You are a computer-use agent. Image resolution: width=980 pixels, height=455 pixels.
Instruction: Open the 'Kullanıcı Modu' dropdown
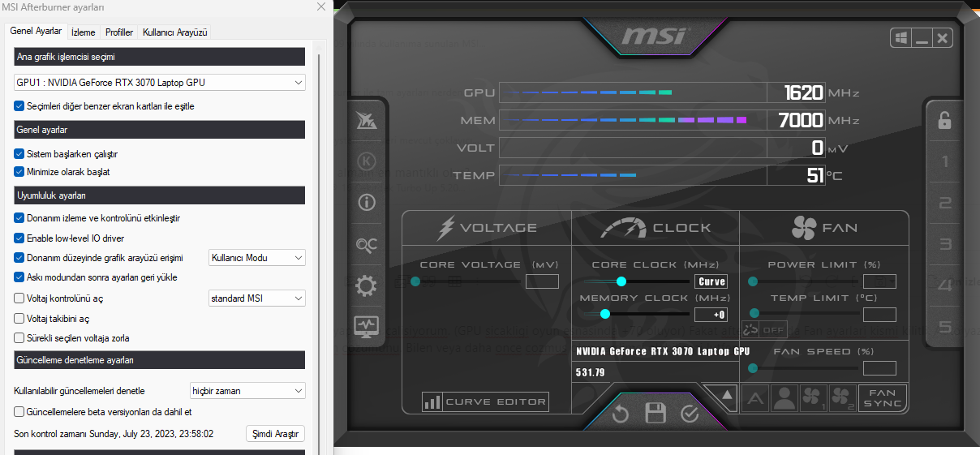(x=257, y=258)
